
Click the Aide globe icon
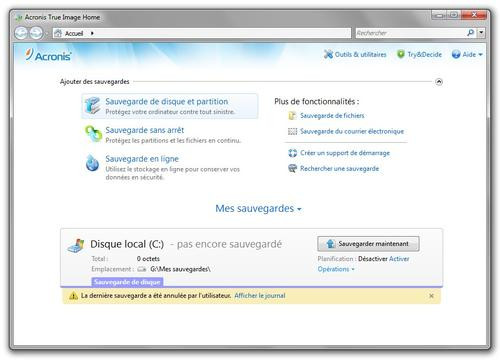[x=456, y=54]
